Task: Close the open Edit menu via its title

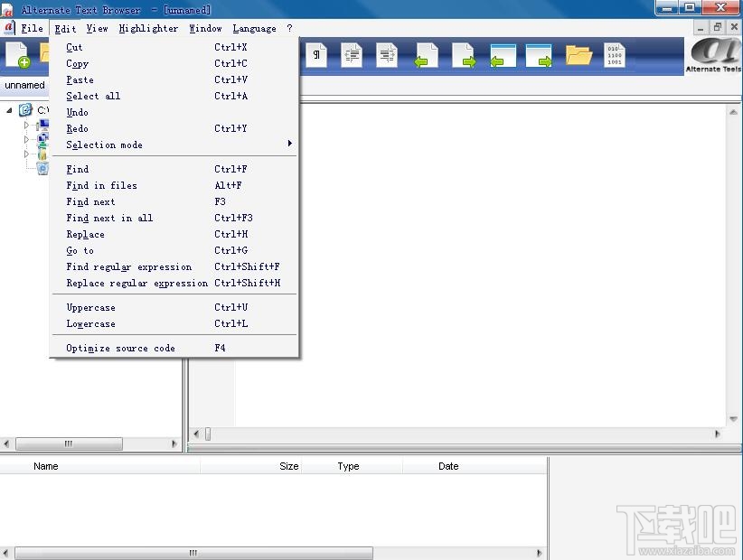Action: (x=65, y=28)
